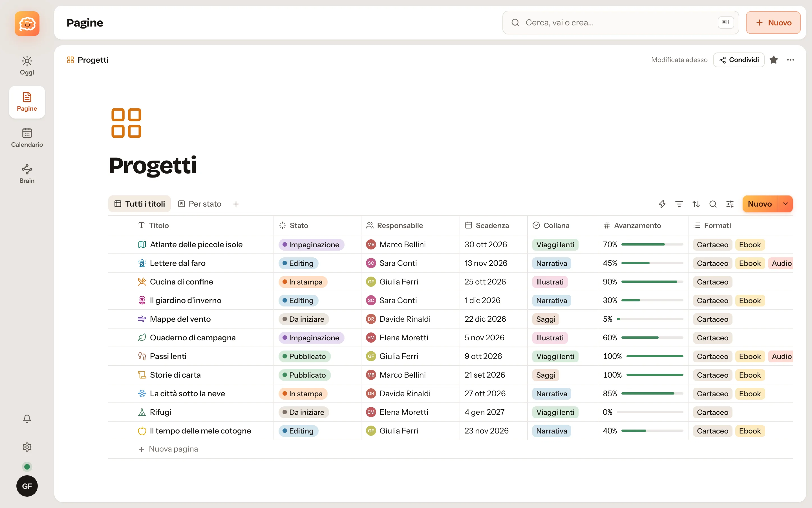812x508 pixels.
Task: Open the three-dot page options menu
Action: click(x=790, y=60)
